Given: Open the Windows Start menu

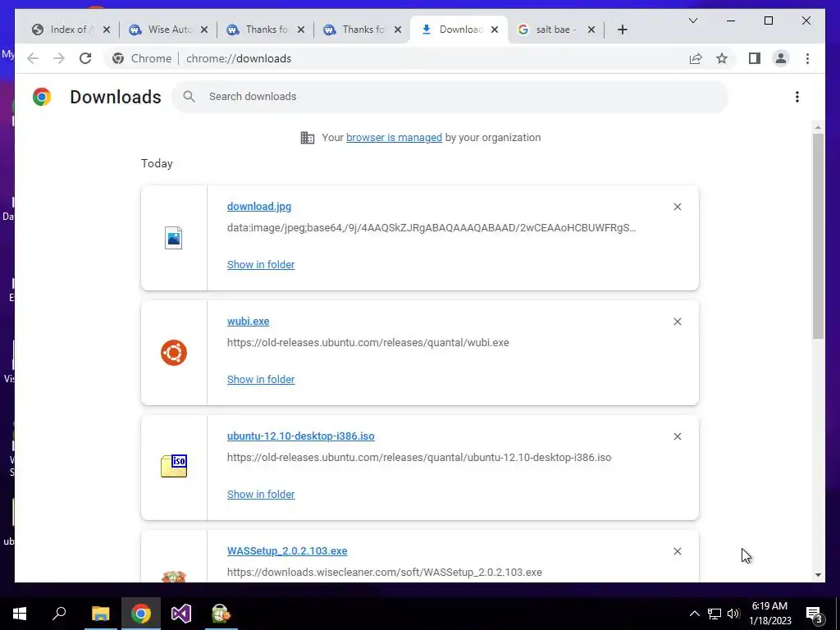Looking at the screenshot, I should click(x=20, y=614).
